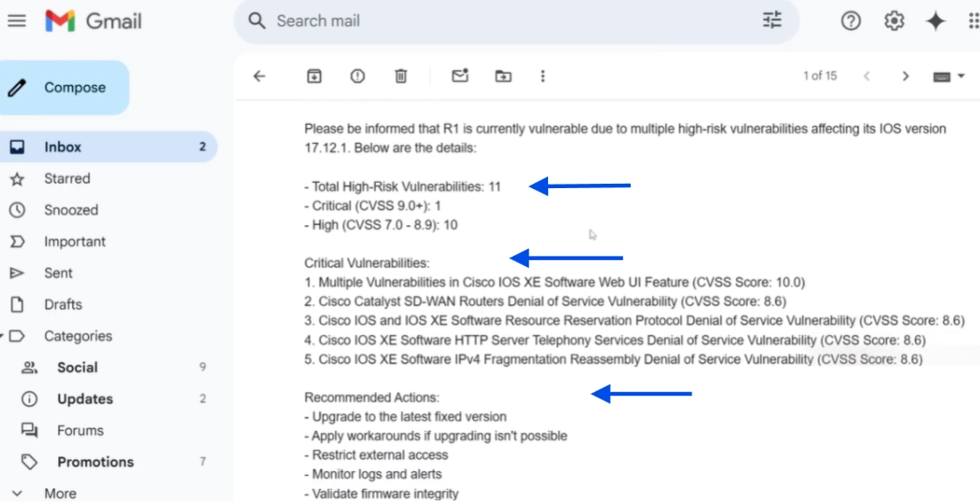Open the Support help icon
Viewport: 980px width, 502px height.
(x=851, y=21)
